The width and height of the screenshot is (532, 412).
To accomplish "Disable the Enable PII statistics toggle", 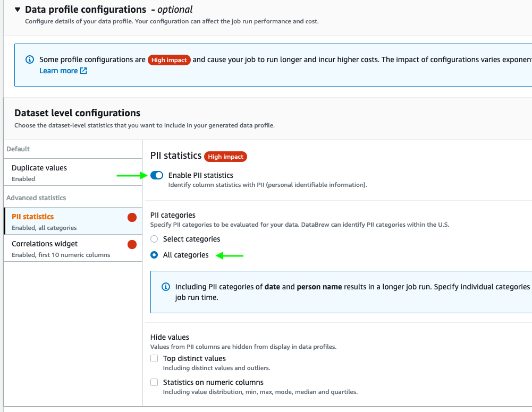I will tap(157, 175).
